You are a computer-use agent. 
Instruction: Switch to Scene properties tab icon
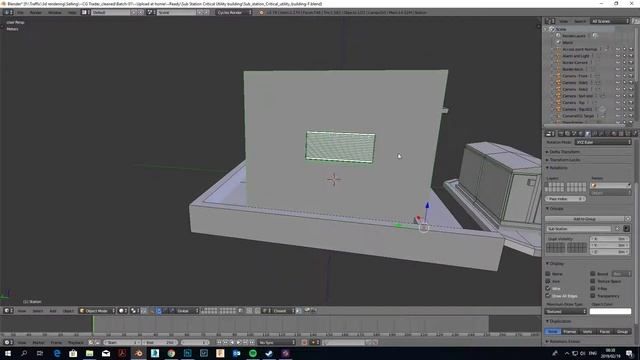coord(574,133)
